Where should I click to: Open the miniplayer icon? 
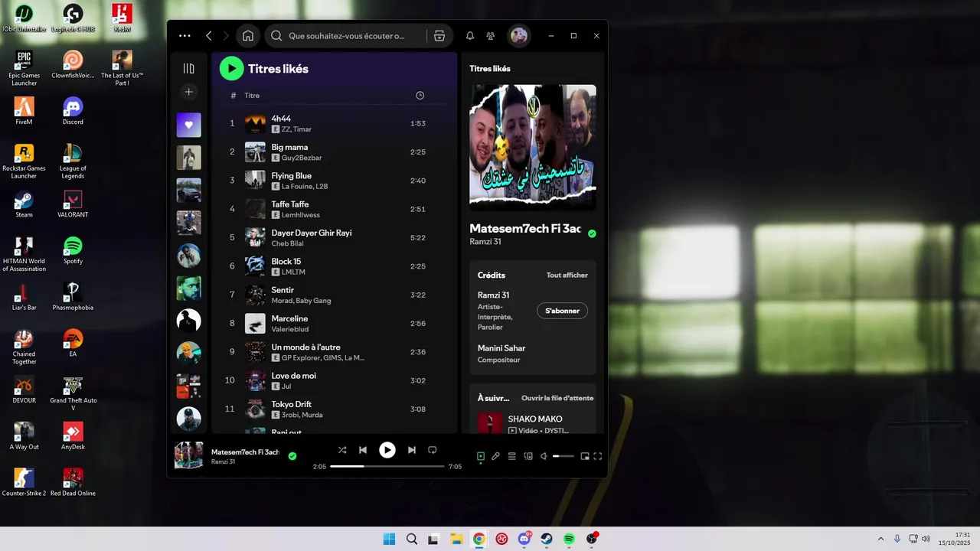pos(585,456)
